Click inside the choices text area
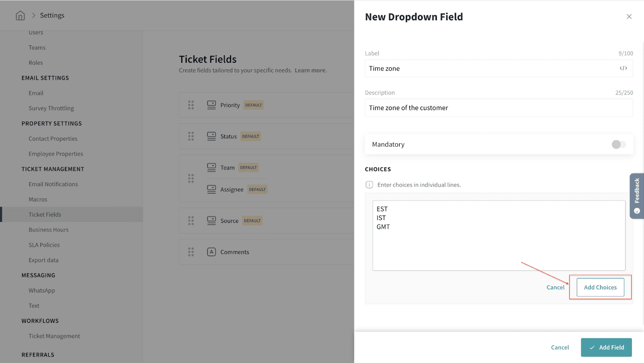Image resolution: width=644 pixels, height=363 pixels. coord(498,245)
